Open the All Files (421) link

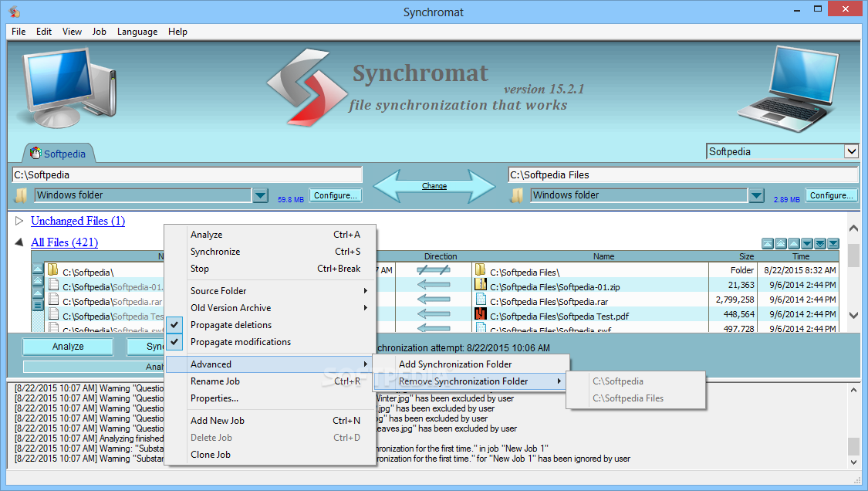pyautogui.click(x=64, y=242)
